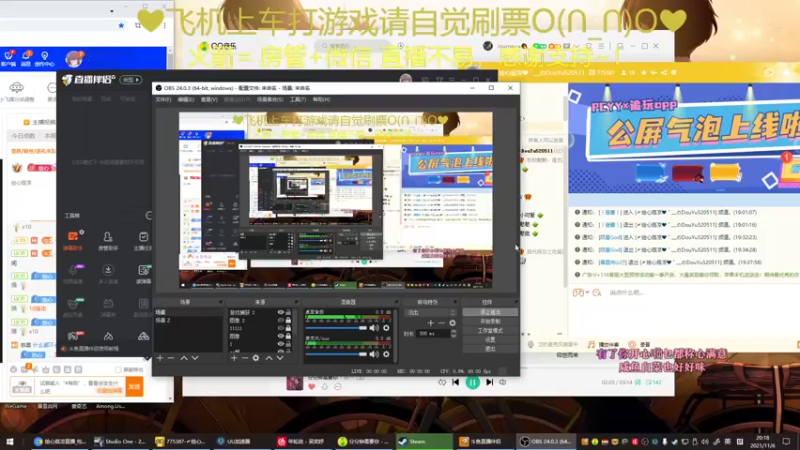
Task: Open the 房管助手 tool in 直播伴侣
Action: tap(108, 240)
